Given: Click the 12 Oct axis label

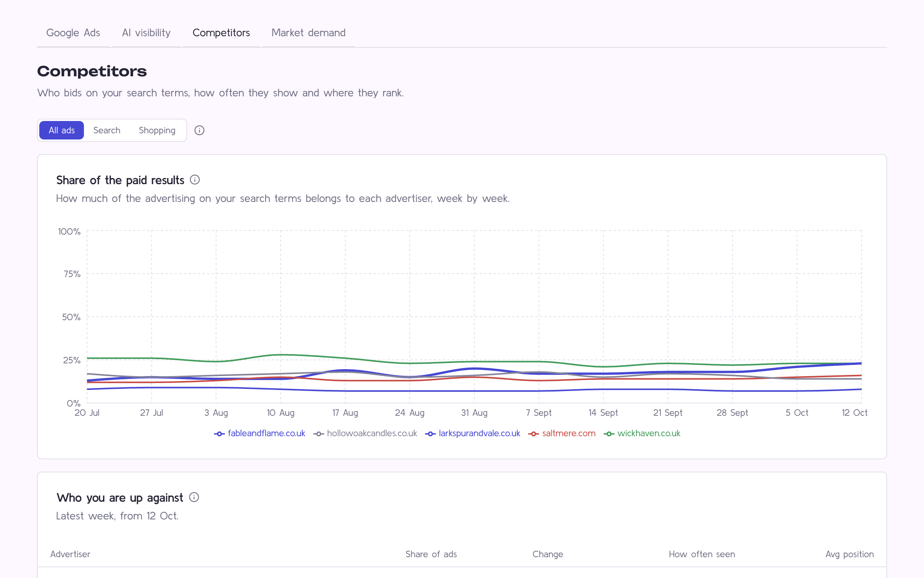Looking at the screenshot, I should pos(855,413).
